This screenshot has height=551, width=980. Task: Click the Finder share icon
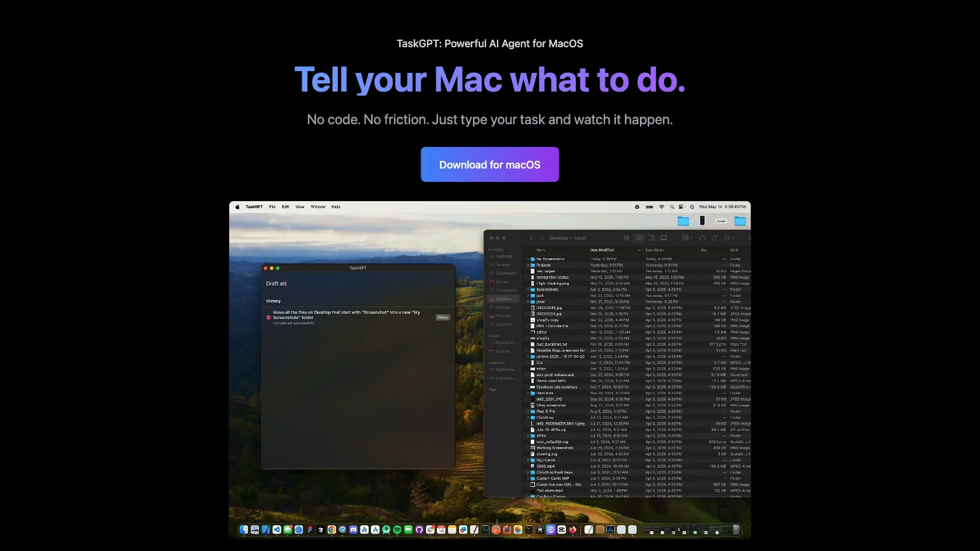coord(702,238)
